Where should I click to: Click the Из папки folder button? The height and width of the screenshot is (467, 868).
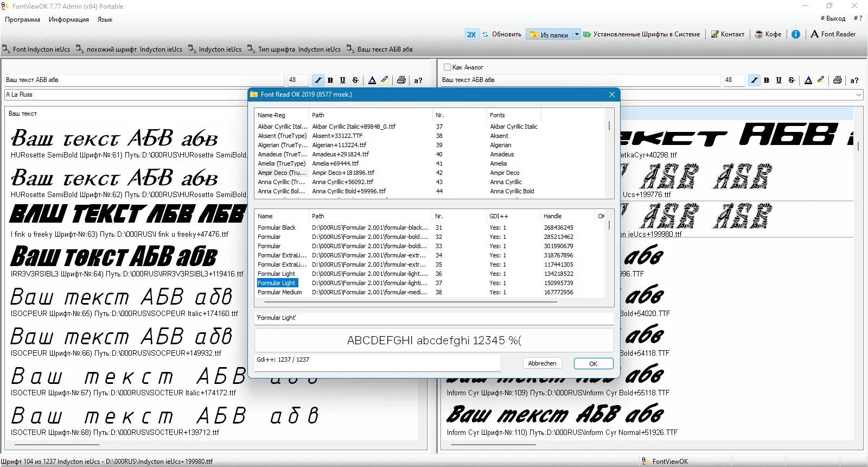point(549,35)
